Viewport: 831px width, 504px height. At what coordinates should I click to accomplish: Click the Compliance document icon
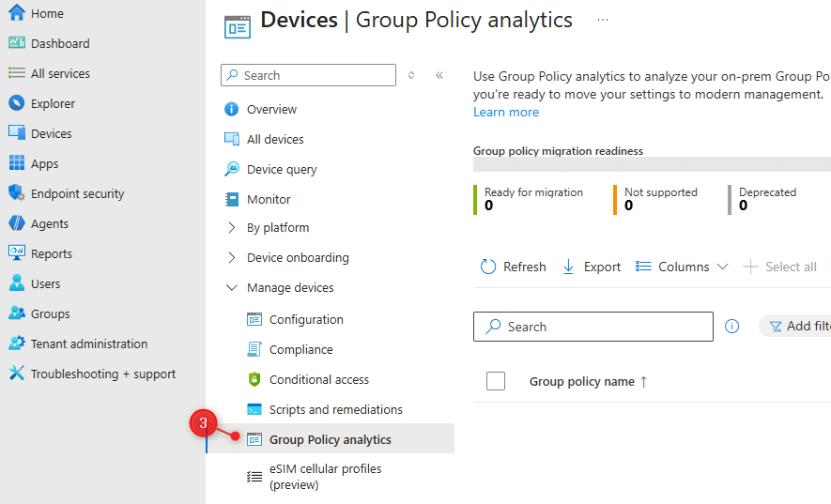[x=254, y=349]
